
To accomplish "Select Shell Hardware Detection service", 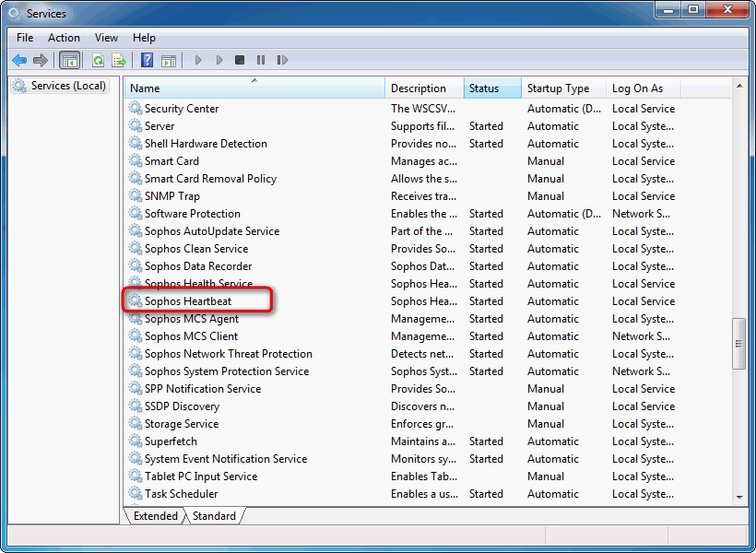I will tap(206, 144).
